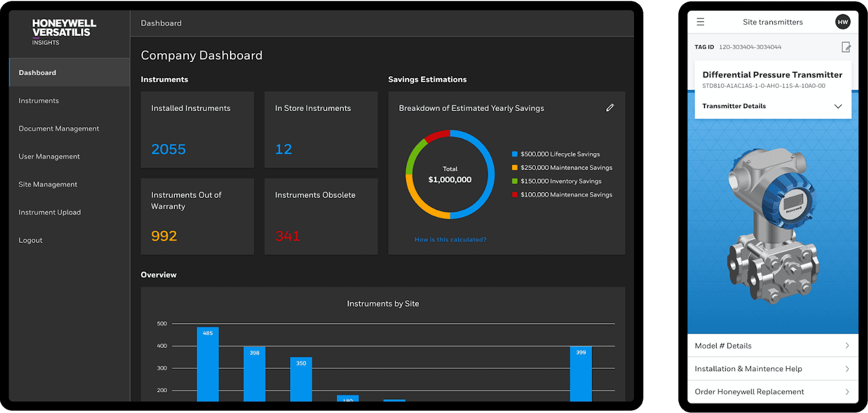Click the blue Lifecycle Savings legend swatch
This screenshot has width=868, height=413.
[515, 154]
